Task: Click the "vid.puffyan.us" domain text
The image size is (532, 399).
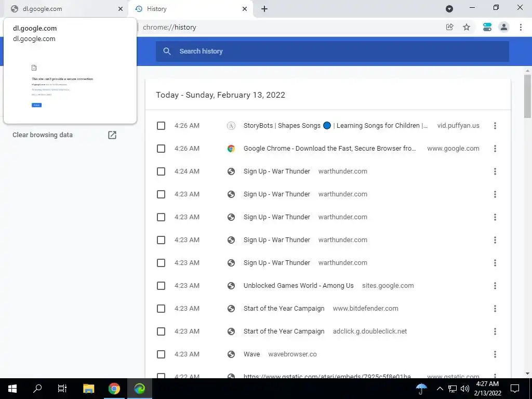Action: (458, 126)
